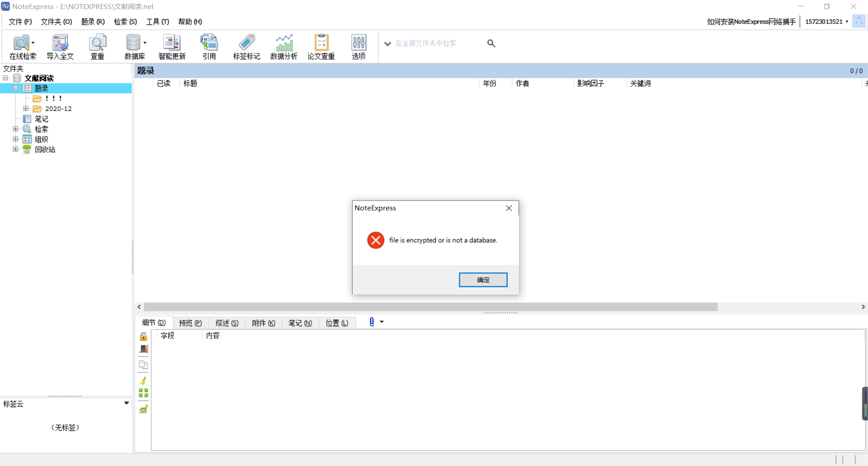The width and height of the screenshot is (868, 466).
Task: Click the chart icon at sidebar bottom
Action: tap(143, 409)
